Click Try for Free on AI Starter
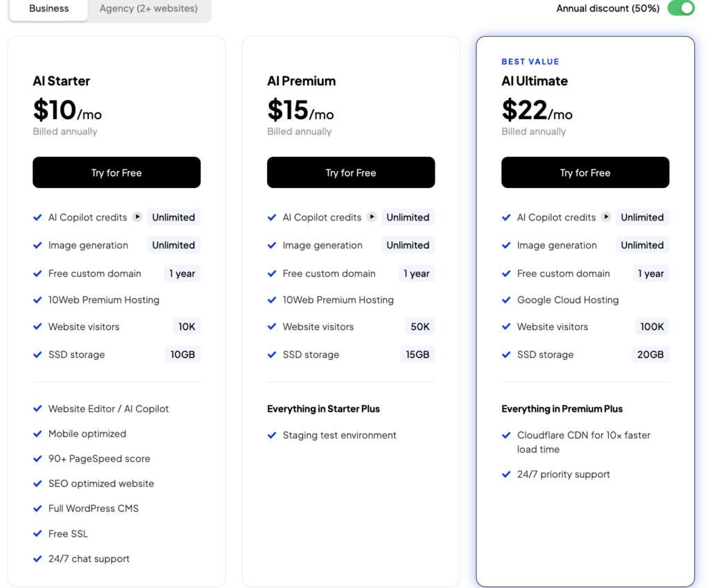 116,172
